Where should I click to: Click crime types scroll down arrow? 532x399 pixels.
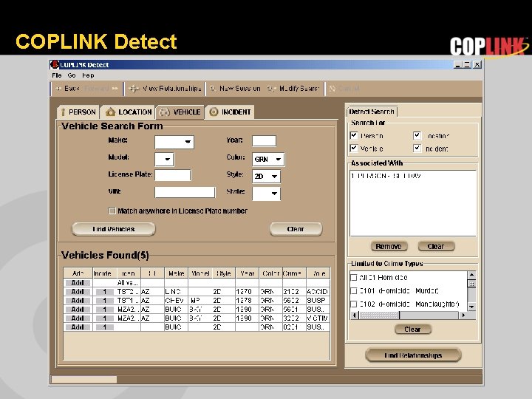tap(471, 307)
